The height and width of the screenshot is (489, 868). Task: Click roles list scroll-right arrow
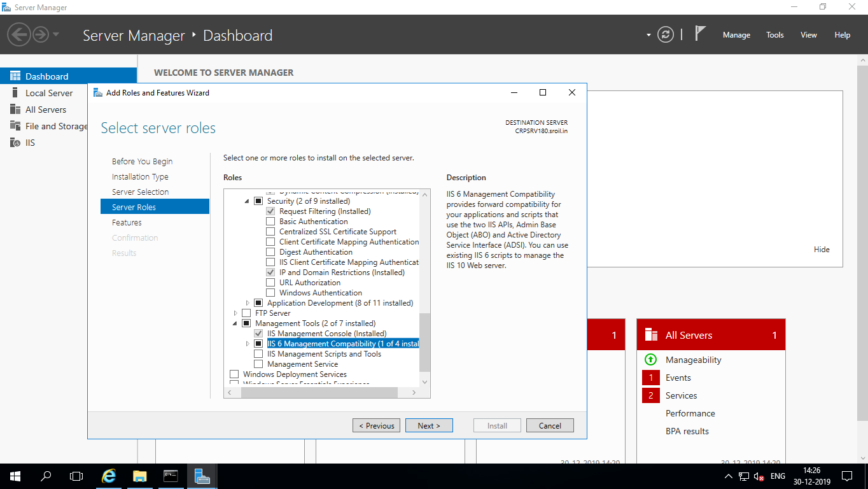pyautogui.click(x=414, y=393)
